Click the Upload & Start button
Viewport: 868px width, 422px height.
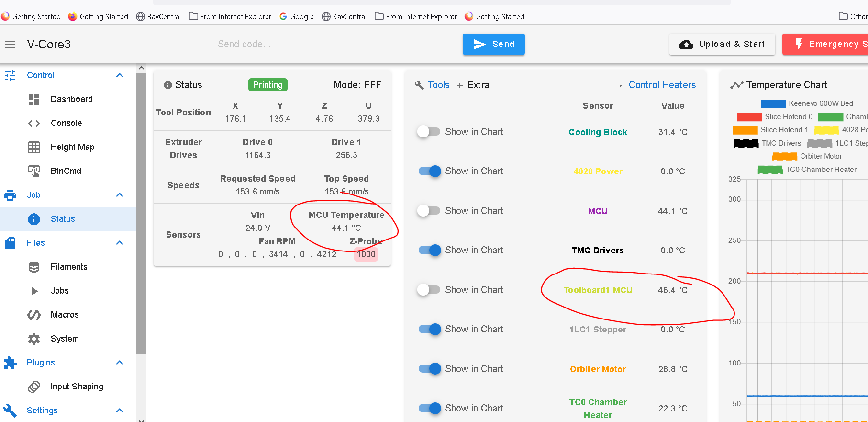(722, 45)
